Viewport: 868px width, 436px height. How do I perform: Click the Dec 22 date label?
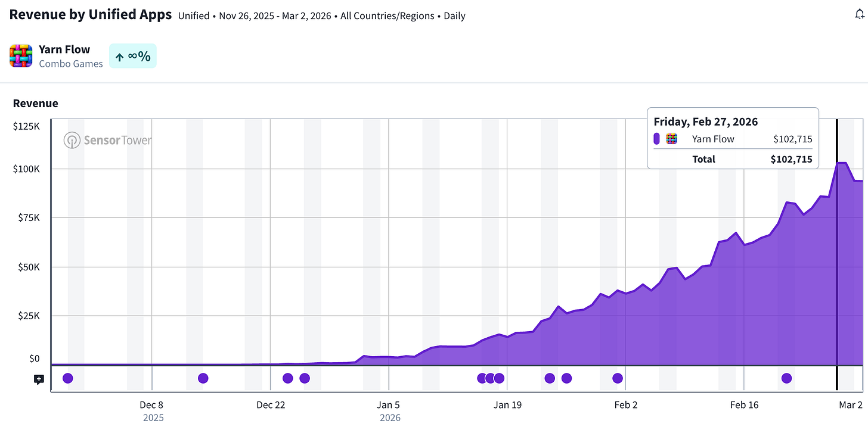coord(271,405)
